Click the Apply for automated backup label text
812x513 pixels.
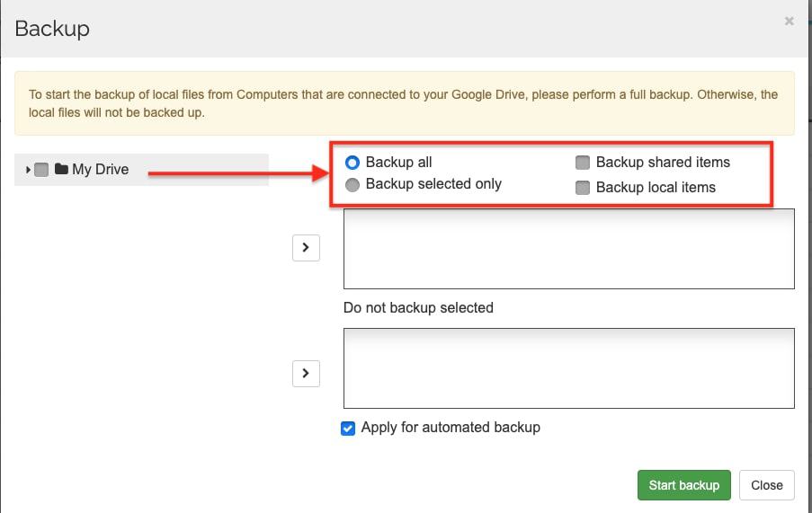[450, 428]
